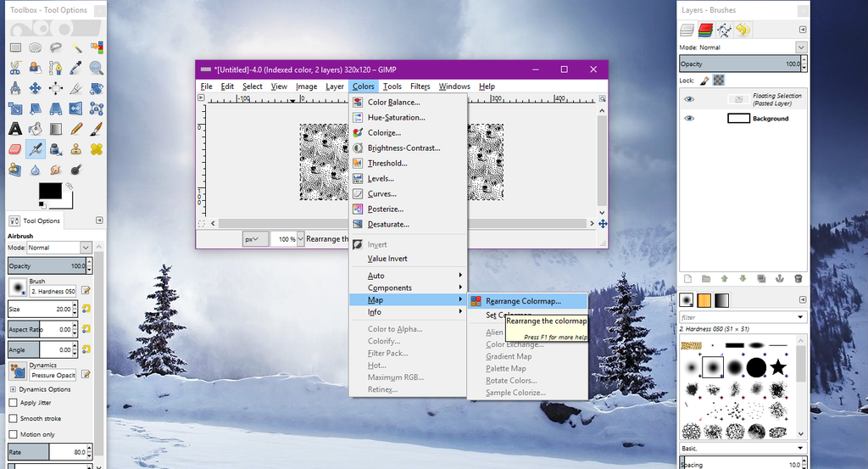Viewport: 868px width, 469px height.
Task: Select the Heal tool bandage icon
Action: [97, 149]
